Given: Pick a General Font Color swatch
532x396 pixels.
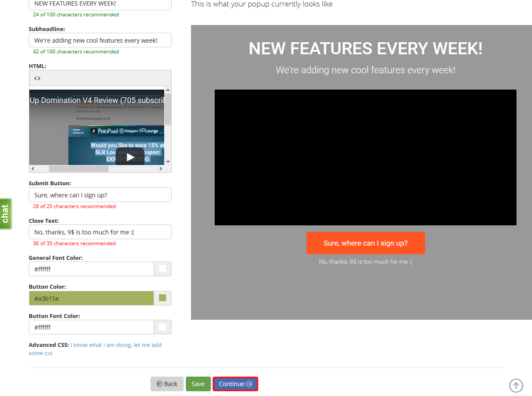Looking at the screenshot, I should (x=163, y=269).
